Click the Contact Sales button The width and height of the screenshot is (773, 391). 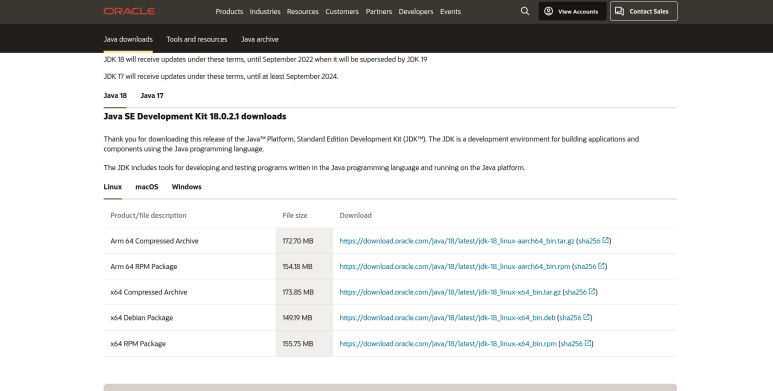(644, 11)
